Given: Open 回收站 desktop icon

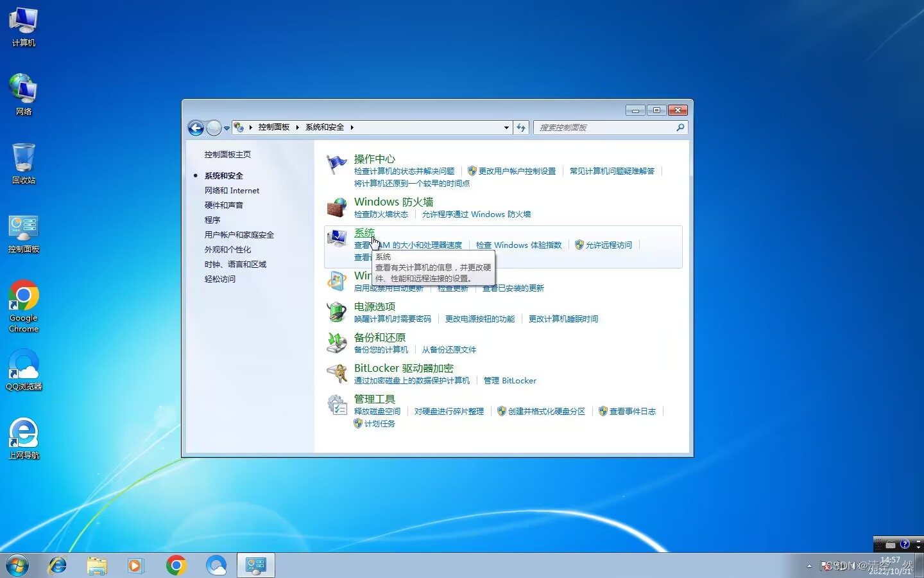Looking at the screenshot, I should coord(24,164).
